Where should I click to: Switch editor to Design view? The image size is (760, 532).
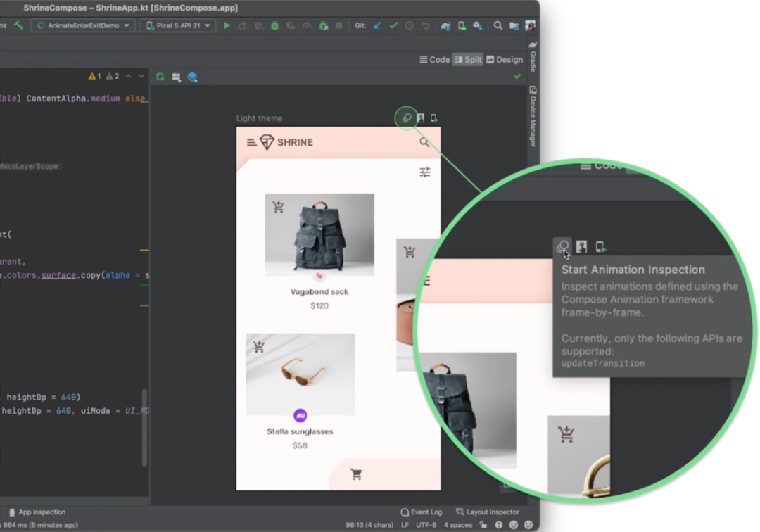[x=505, y=60]
